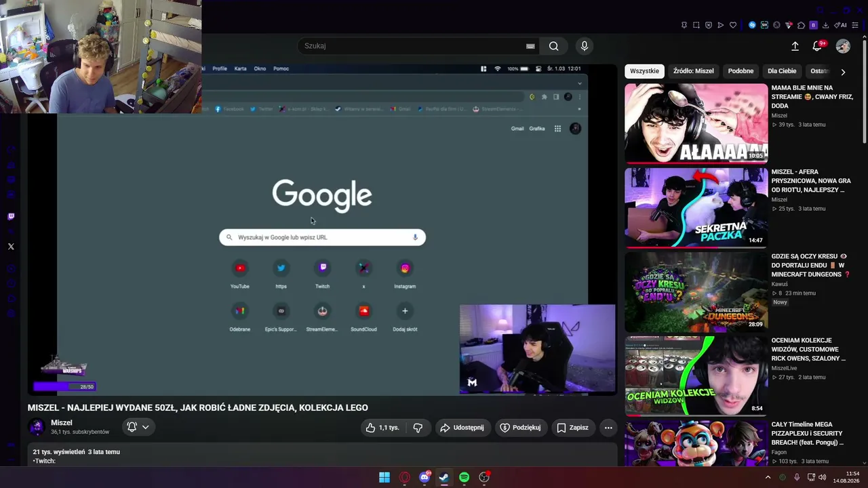Open the MISZEL - AFERA PRYSZNICOWA video title
Image resolution: width=868 pixels, height=488 pixels.
point(810,181)
